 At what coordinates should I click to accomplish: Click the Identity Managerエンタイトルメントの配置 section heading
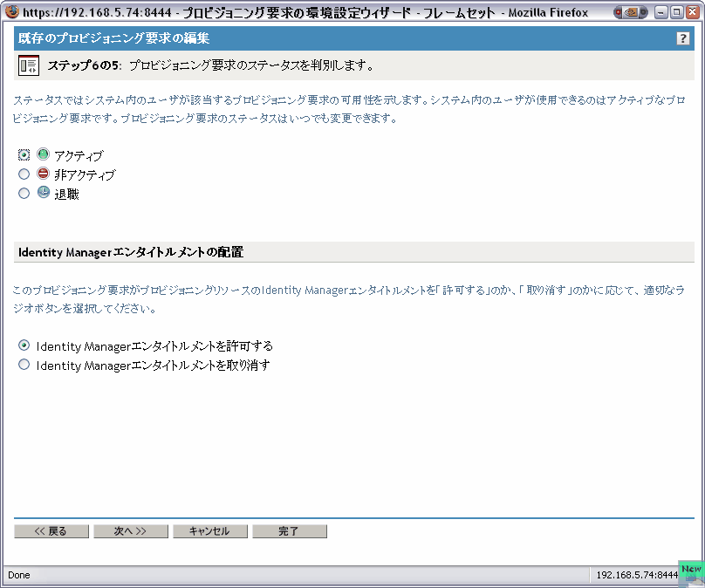coord(131,252)
